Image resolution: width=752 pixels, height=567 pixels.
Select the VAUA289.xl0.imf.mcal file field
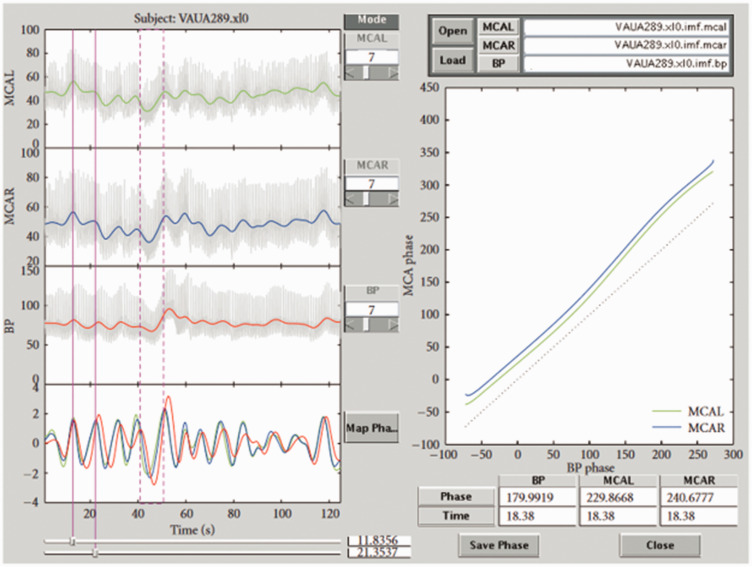pyautogui.click(x=626, y=27)
